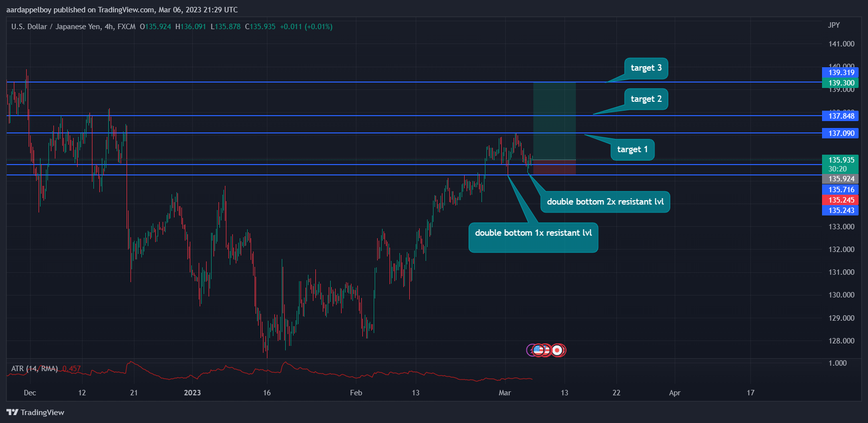Click the published-by header text
The image size is (868, 423).
point(122,10)
